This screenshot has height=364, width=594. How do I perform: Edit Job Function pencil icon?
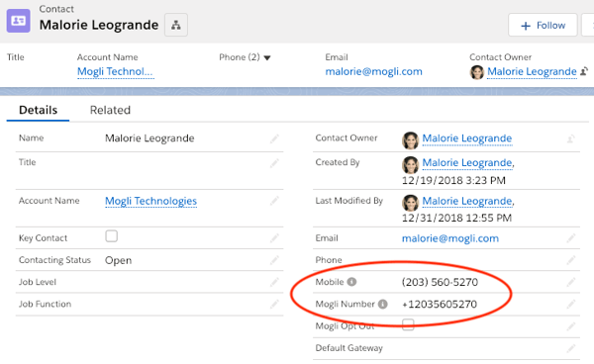coord(274,304)
